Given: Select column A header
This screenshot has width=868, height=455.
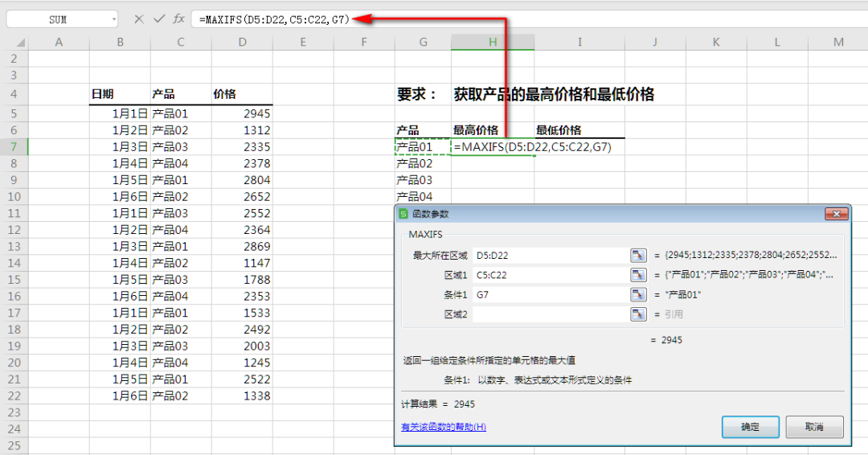Looking at the screenshot, I should (59, 42).
